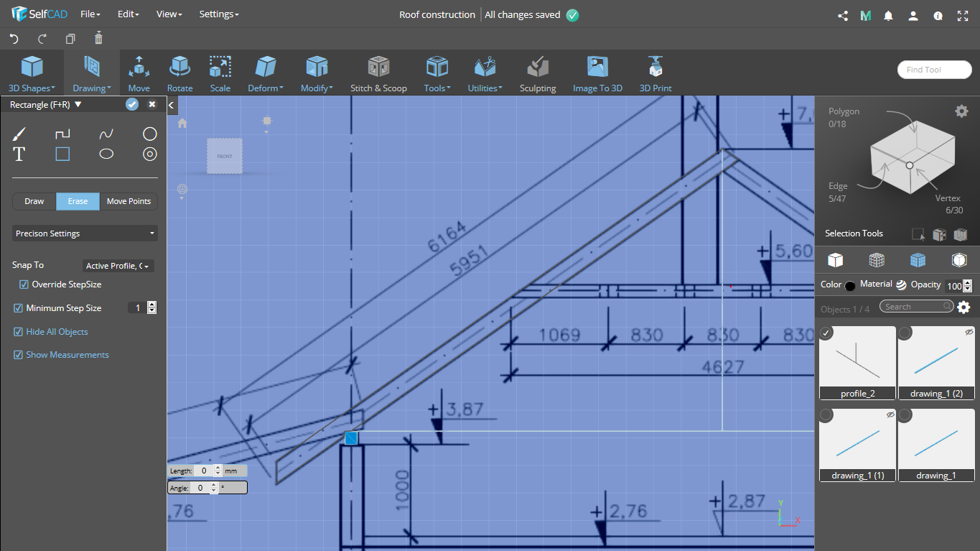Switch to wireframe view mode icon
Image resolution: width=980 pixels, height=551 pixels.
pyautogui.click(x=877, y=260)
